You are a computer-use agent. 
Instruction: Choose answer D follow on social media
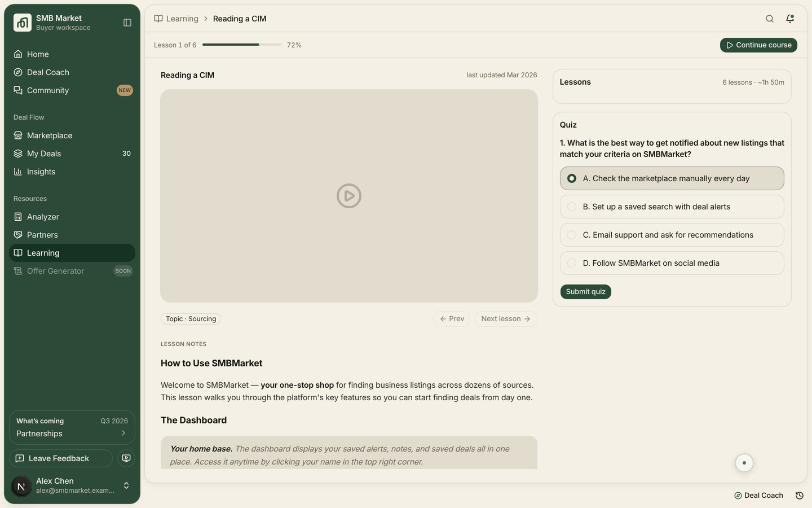click(672, 263)
